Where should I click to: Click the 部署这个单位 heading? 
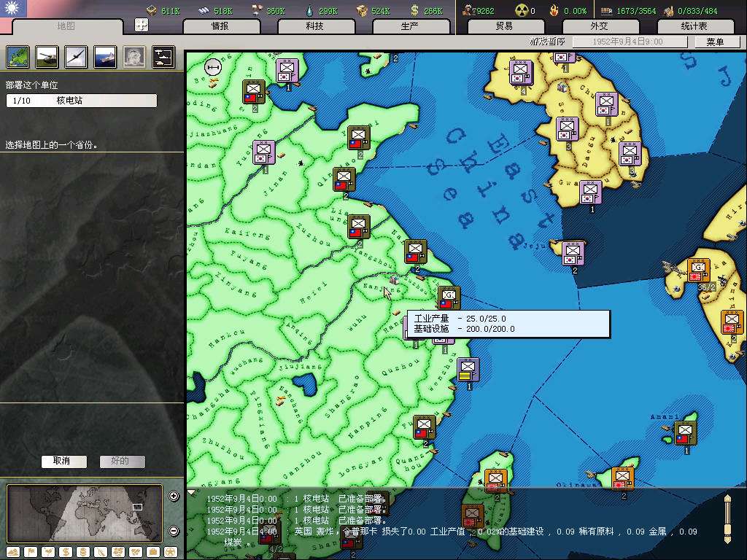pyautogui.click(x=32, y=85)
